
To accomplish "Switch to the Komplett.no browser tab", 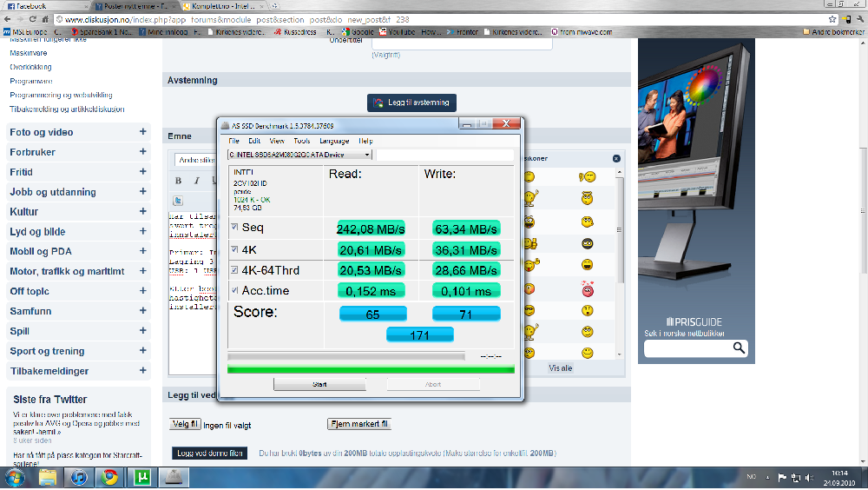I will (x=224, y=6).
